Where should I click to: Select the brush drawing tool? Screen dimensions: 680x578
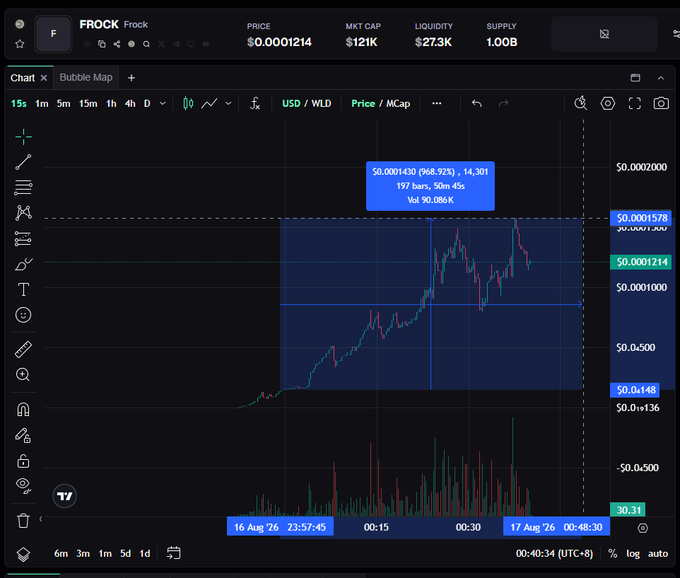coord(23,264)
